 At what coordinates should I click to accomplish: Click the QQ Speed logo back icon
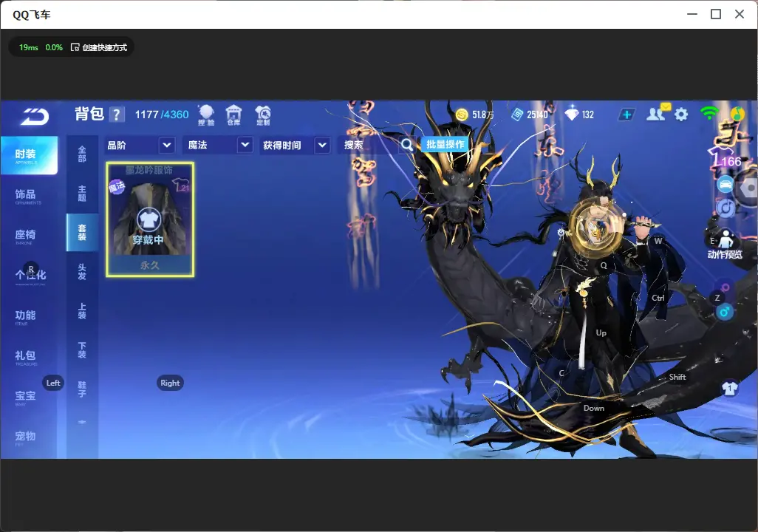point(35,117)
